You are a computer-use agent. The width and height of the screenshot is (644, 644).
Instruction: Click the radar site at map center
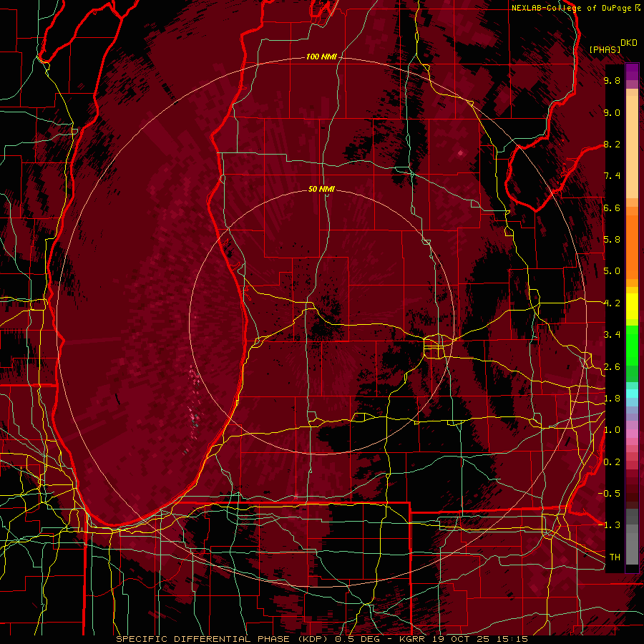click(321, 323)
